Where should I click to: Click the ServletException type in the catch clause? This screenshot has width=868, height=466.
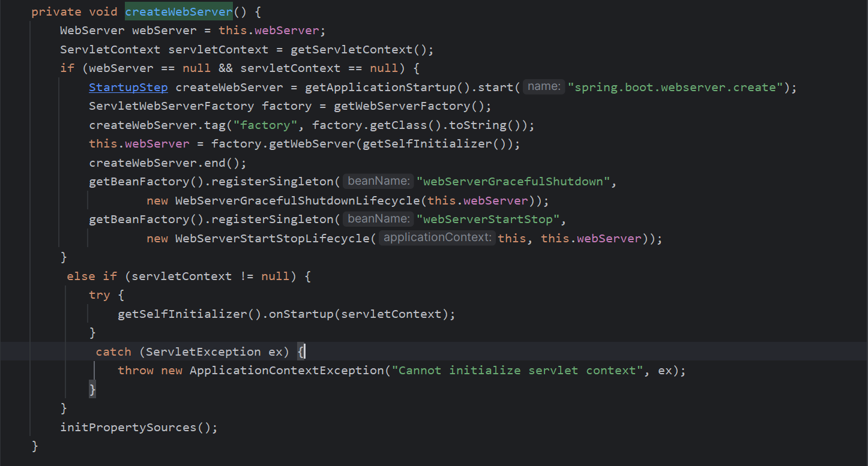pos(203,351)
